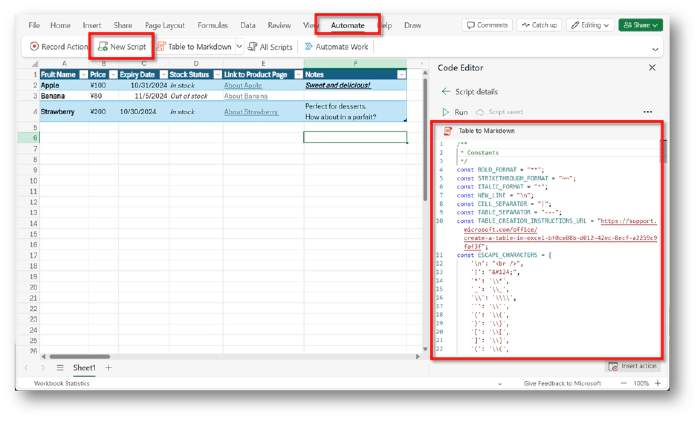Expand the ribbon display options chevron

(x=655, y=47)
